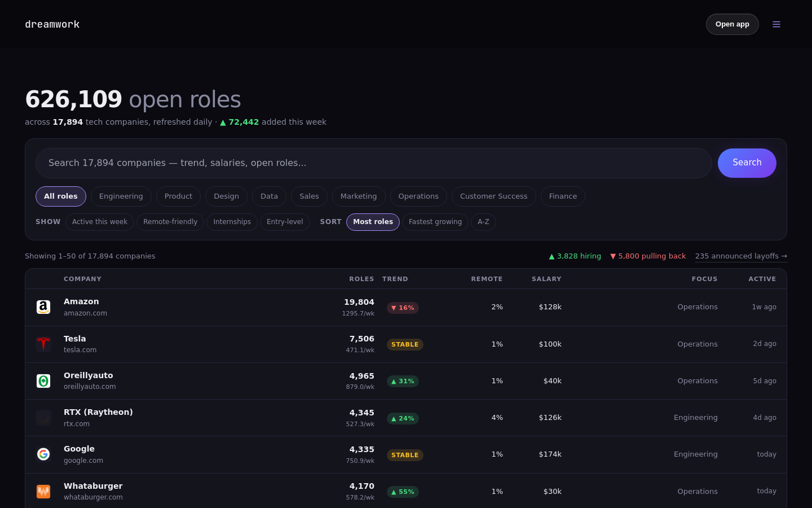Click the Amazon company logo
Screen dimensions: 812x508
coord(43,307)
